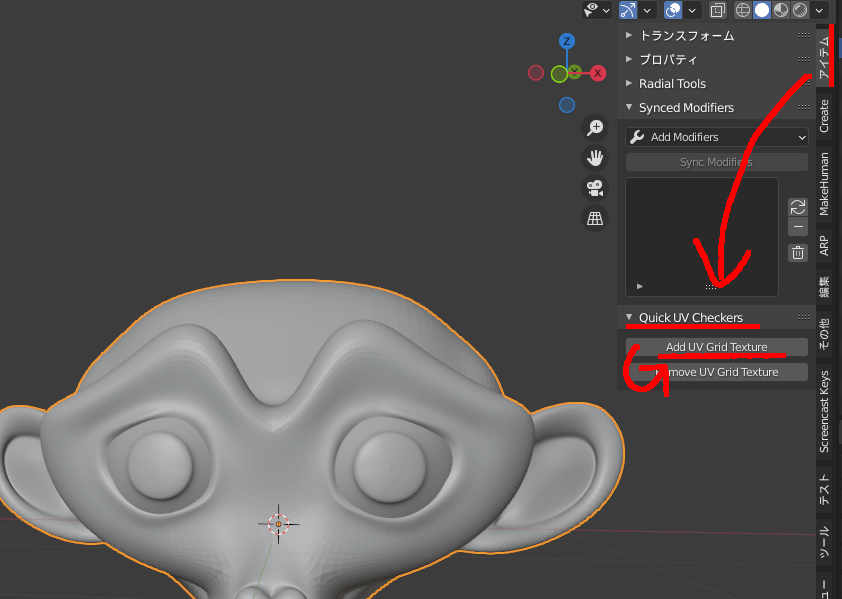Toggle solid viewport shading mode

(761, 10)
